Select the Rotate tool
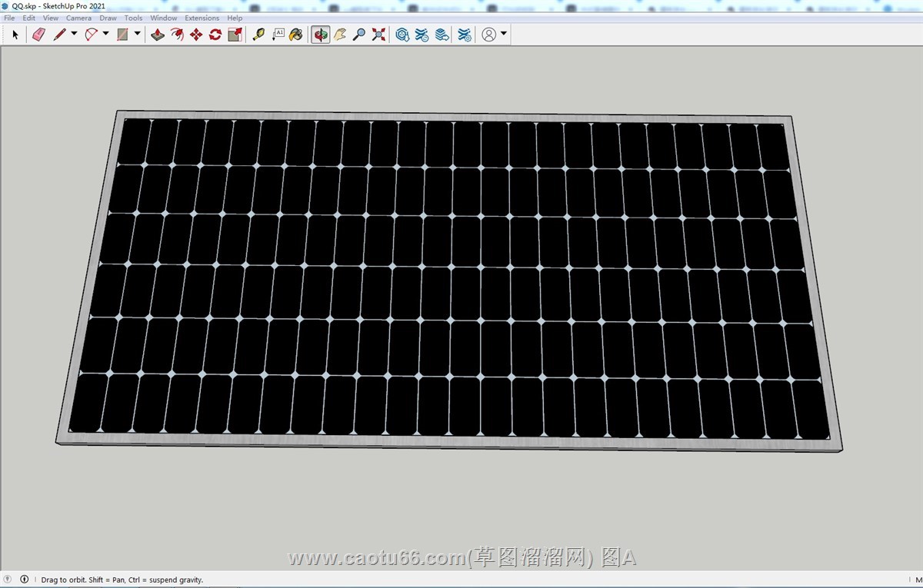 [215, 35]
